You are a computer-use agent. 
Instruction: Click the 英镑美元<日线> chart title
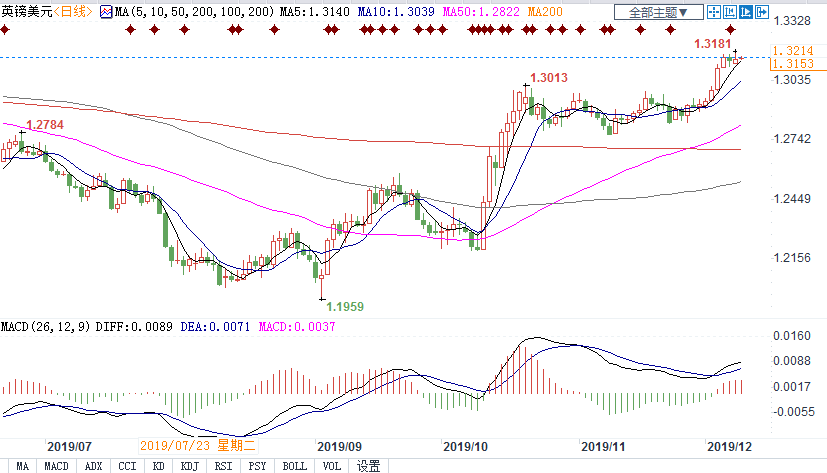pyautogui.click(x=45, y=12)
